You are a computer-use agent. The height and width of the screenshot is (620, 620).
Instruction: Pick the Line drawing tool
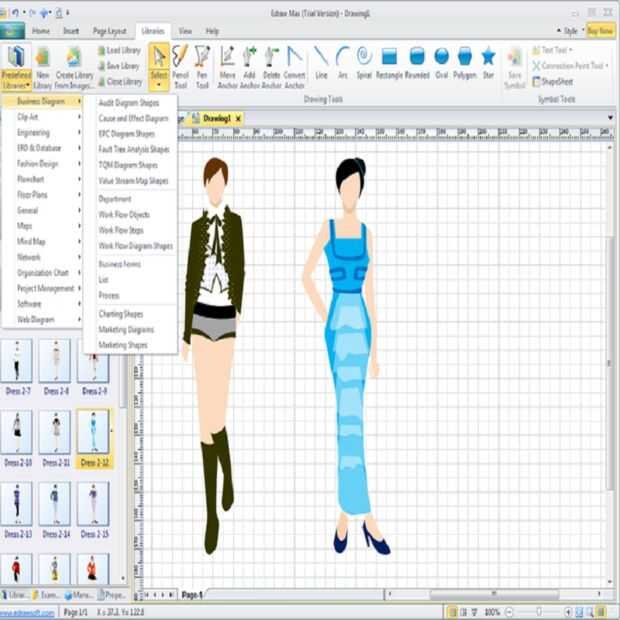pos(321,62)
